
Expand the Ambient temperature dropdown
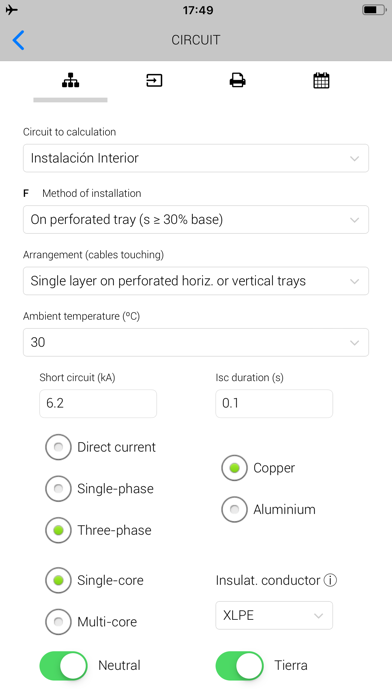[x=196, y=342]
